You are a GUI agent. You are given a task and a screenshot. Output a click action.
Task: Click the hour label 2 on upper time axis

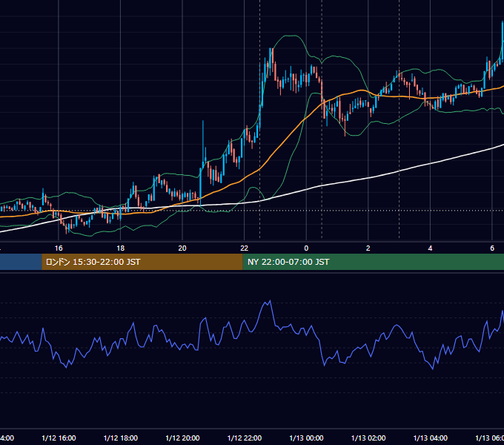pyautogui.click(x=368, y=248)
